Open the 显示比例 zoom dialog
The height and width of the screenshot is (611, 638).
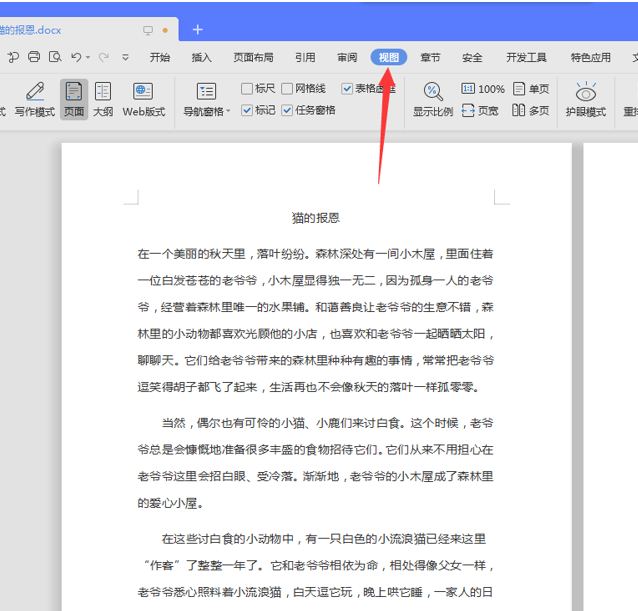pyautogui.click(x=433, y=99)
